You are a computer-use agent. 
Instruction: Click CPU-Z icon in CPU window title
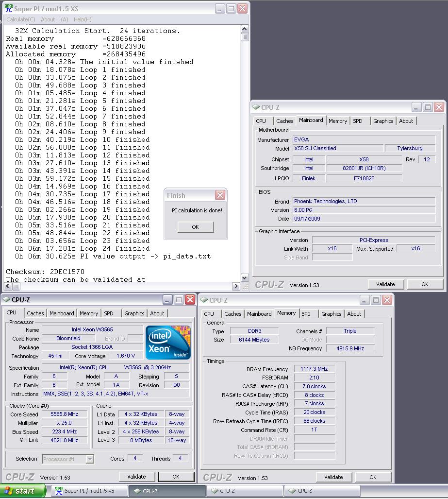point(6,299)
